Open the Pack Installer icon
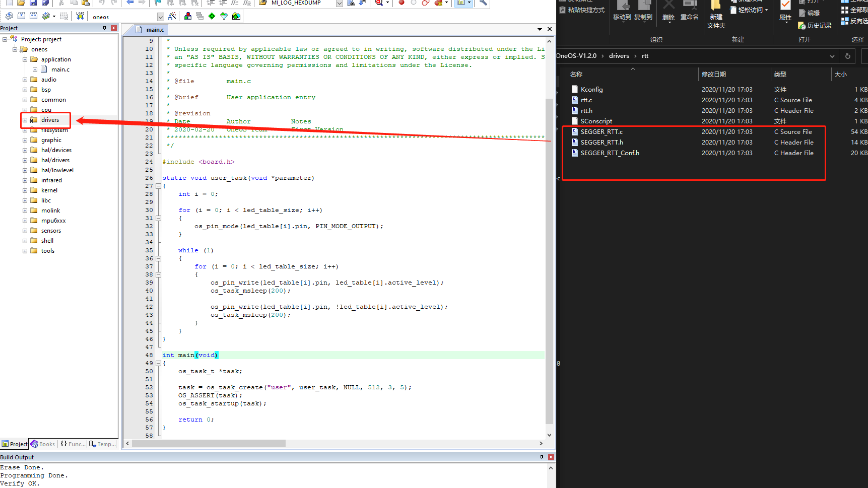 tap(236, 16)
